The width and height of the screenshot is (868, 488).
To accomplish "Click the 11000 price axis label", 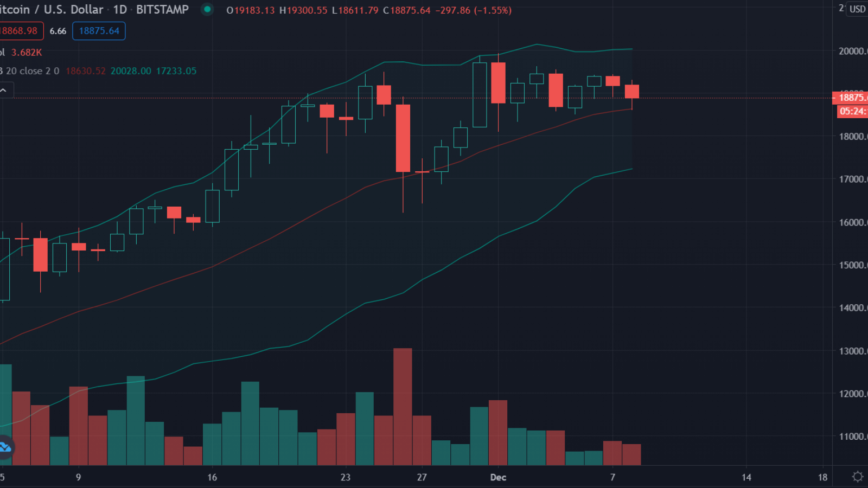I will (x=853, y=436).
